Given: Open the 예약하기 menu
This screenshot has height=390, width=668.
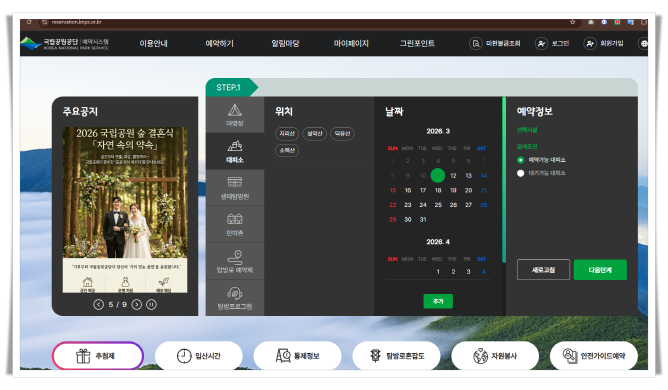Looking at the screenshot, I should (x=219, y=43).
